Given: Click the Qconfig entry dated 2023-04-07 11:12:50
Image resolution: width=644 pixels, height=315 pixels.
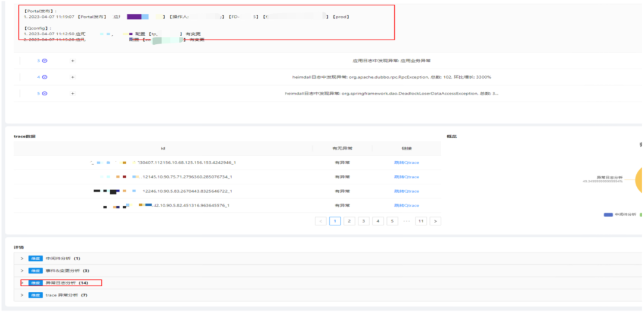Looking at the screenshot, I should [113, 33].
